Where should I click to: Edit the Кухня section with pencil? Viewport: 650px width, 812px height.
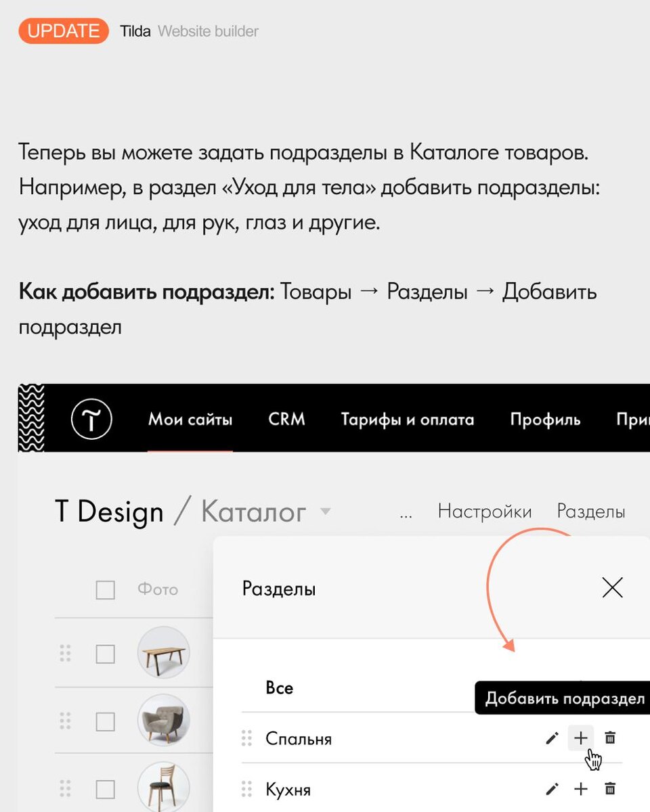tap(552, 789)
